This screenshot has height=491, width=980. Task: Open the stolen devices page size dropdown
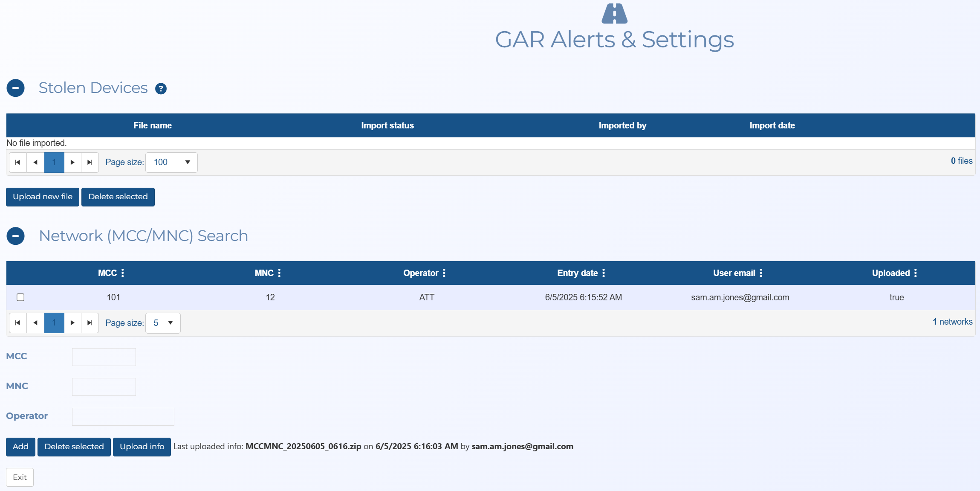[x=171, y=163]
